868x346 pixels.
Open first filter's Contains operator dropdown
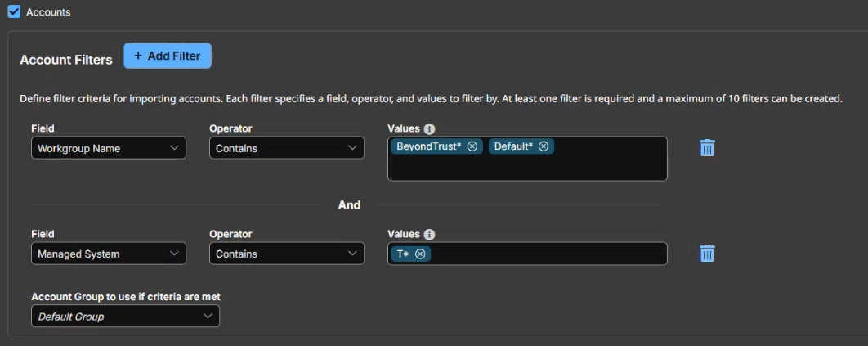tap(287, 148)
